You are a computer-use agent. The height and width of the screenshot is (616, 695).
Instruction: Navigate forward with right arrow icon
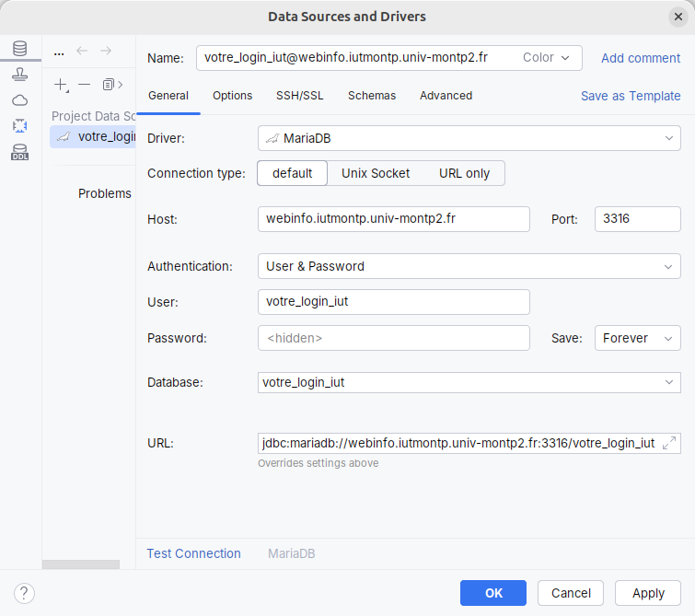pyautogui.click(x=106, y=51)
